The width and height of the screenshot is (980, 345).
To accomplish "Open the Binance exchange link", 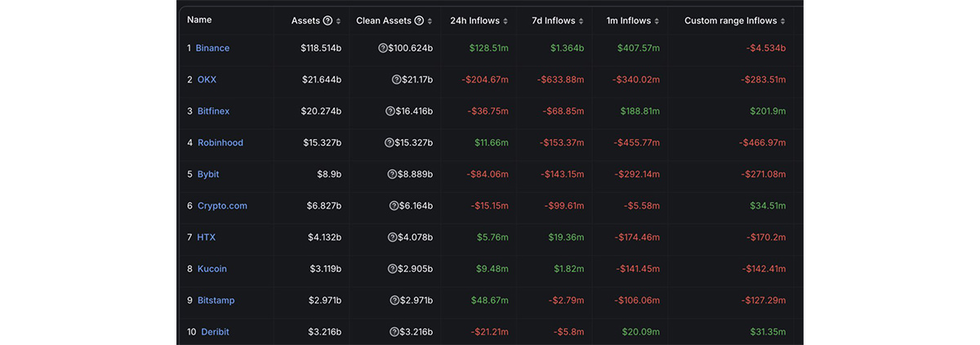I will tap(212, 48).
